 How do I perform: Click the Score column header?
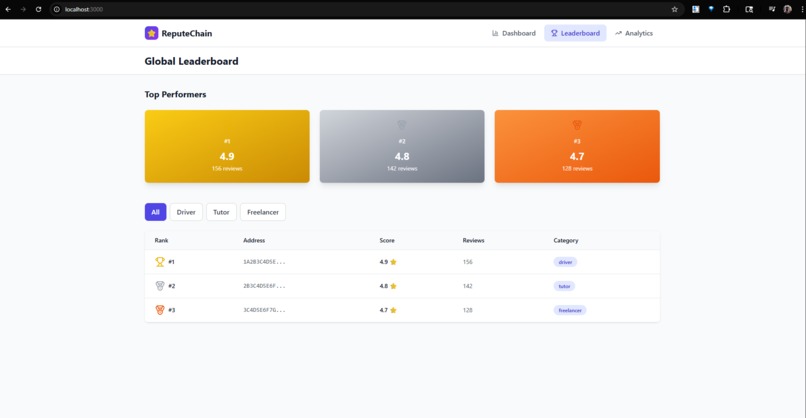pos(387,240)
